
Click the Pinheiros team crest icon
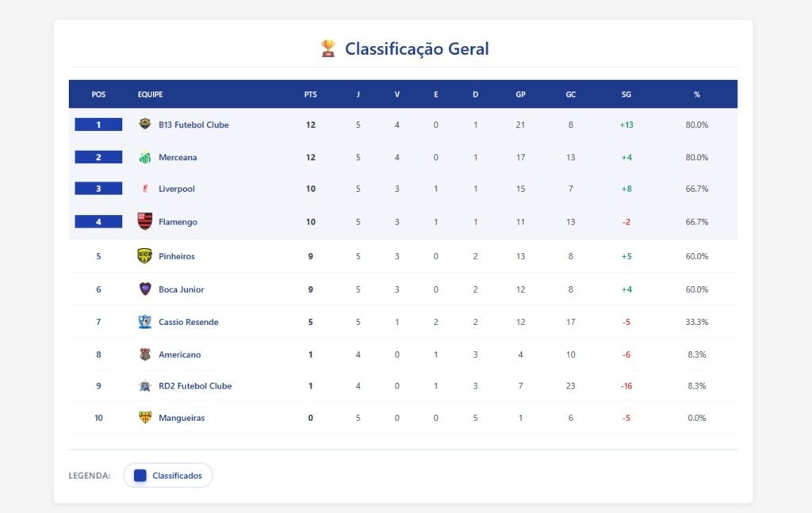(144, 256)
